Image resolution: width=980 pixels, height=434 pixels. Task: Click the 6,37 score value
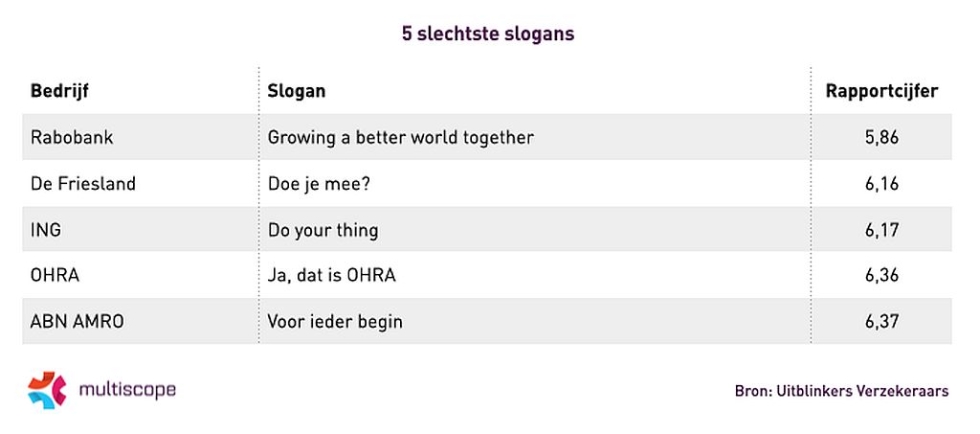pos(881,322)
